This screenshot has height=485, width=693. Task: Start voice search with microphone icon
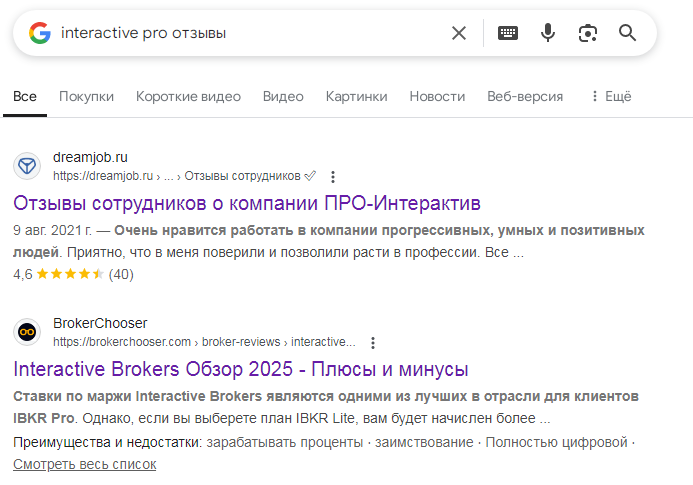point(548,33)
